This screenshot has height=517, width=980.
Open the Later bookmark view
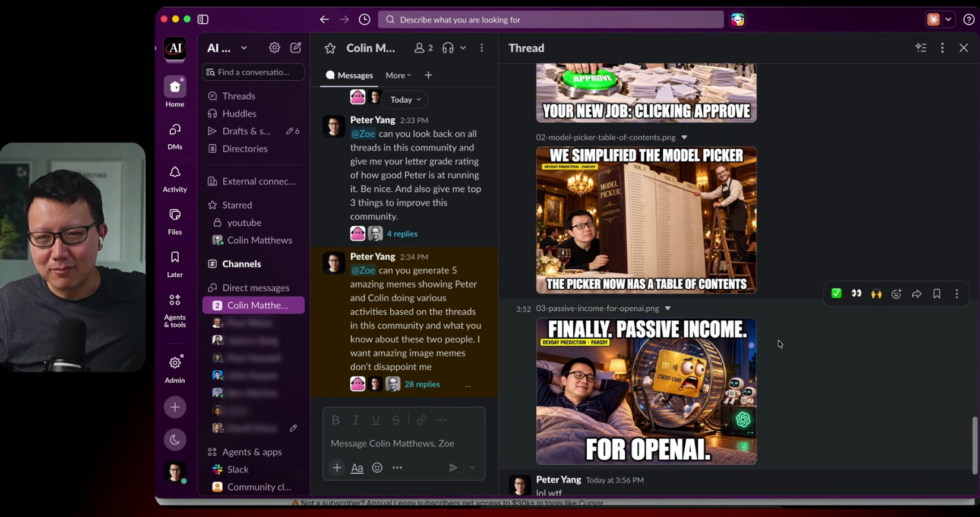[175, 264]
